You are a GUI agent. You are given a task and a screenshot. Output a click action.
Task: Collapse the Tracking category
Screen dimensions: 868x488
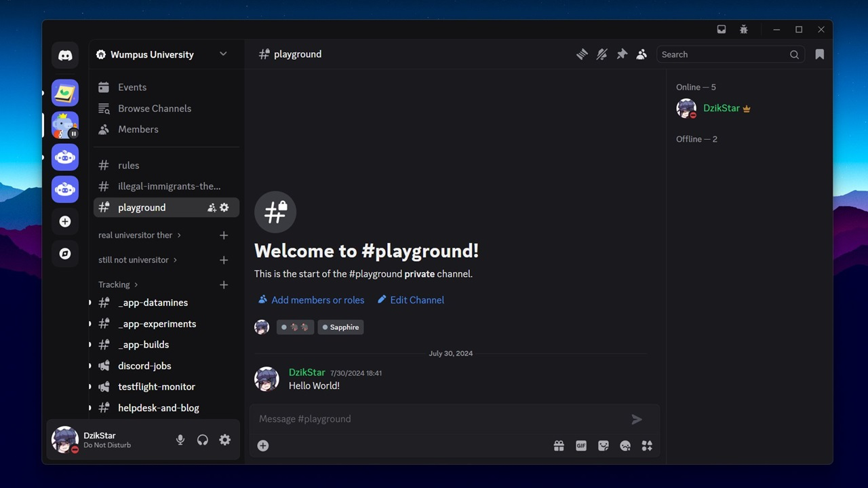coord(118,284)
